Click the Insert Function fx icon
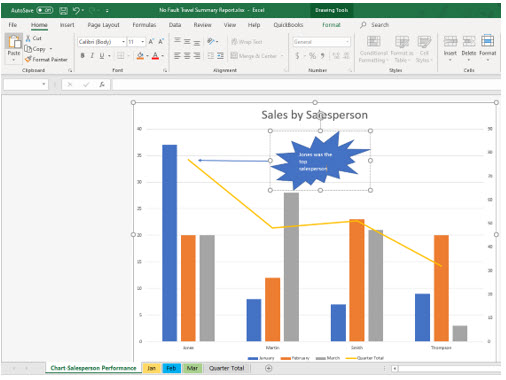Viewport: 506px width, 380px height. tap(102, 84)
